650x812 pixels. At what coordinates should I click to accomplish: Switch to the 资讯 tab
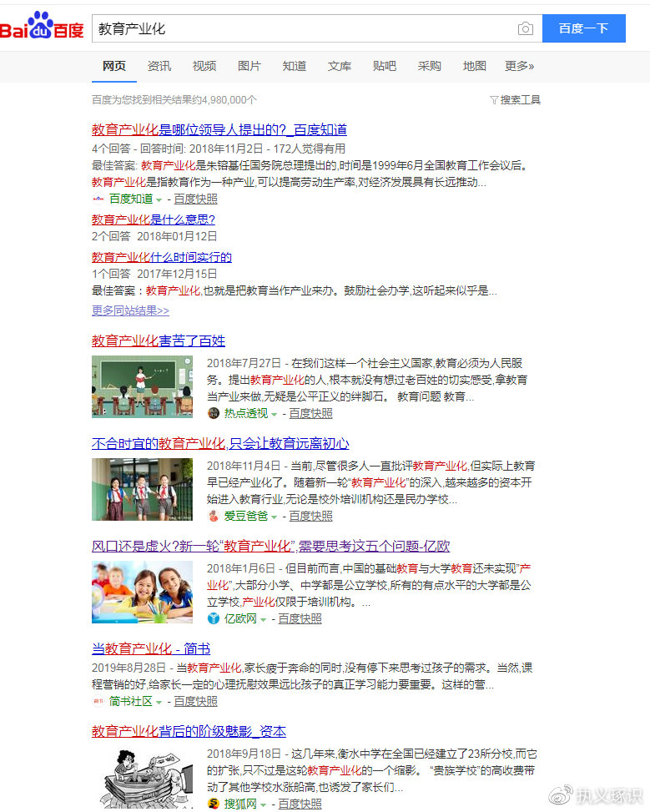point(159,66)
